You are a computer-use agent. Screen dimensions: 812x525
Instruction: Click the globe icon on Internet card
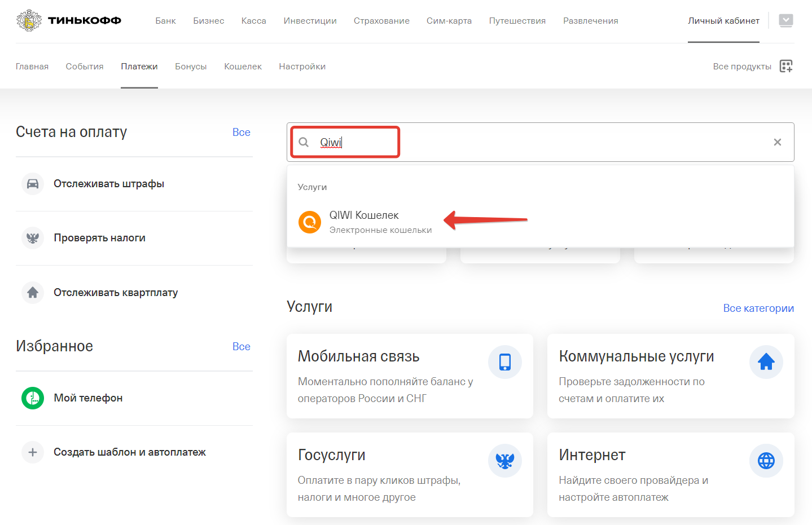tap(766, 461)
